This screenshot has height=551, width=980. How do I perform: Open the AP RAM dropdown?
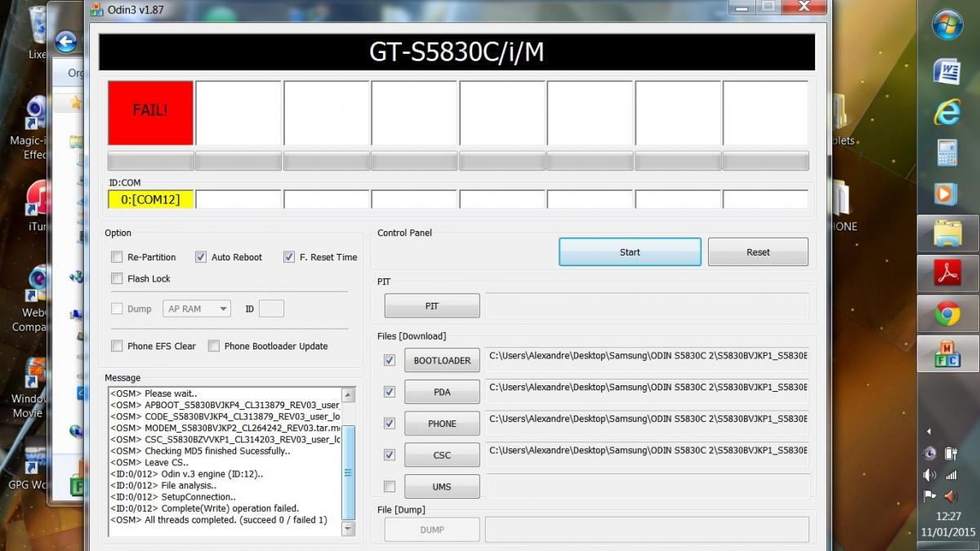[x=197, y=309]
